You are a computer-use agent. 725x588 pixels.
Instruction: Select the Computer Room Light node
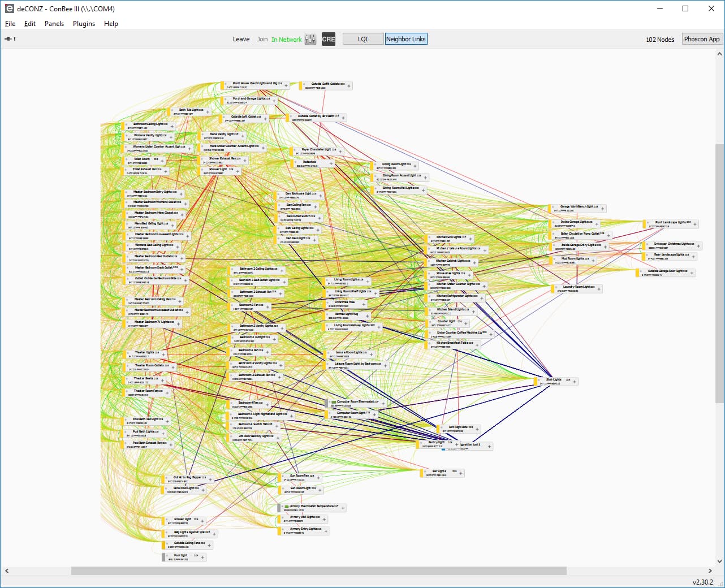coord(351,415)
